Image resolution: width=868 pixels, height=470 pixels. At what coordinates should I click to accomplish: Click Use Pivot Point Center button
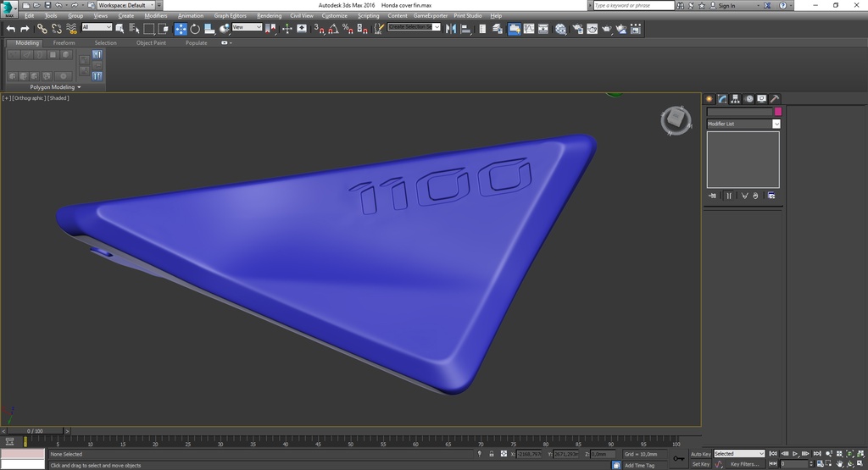(270, 29)
